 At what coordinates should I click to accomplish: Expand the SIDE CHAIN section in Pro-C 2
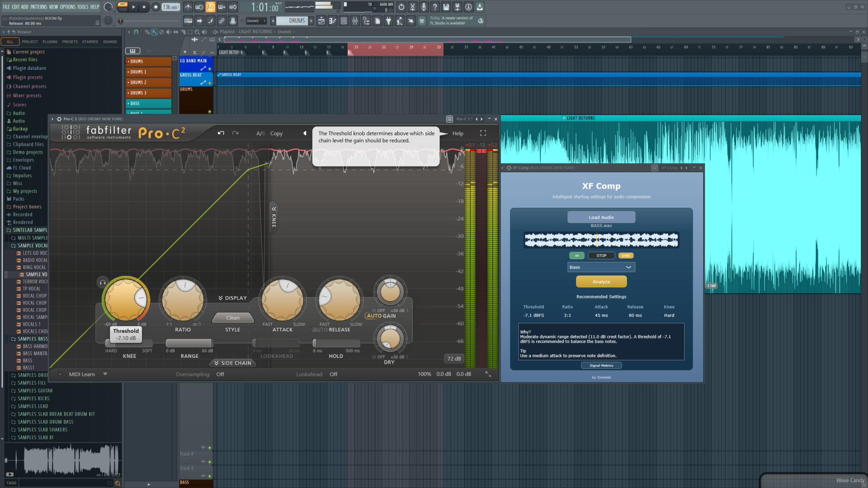(233, 363)
